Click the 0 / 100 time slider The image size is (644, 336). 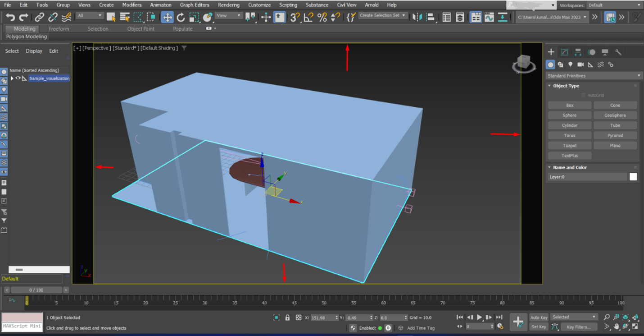36,290
